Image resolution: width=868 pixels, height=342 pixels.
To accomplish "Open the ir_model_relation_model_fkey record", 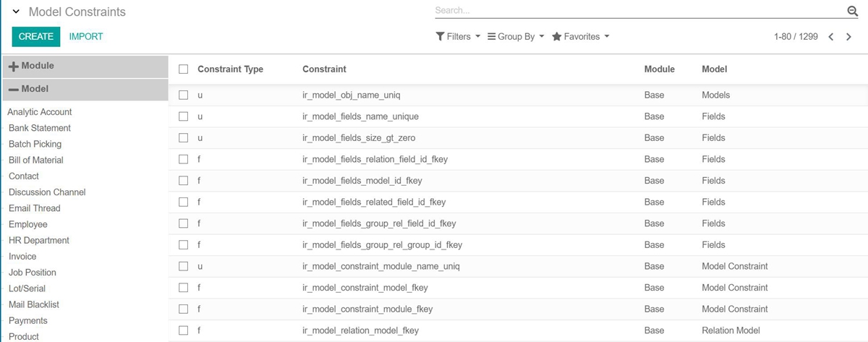I will 360,330.
